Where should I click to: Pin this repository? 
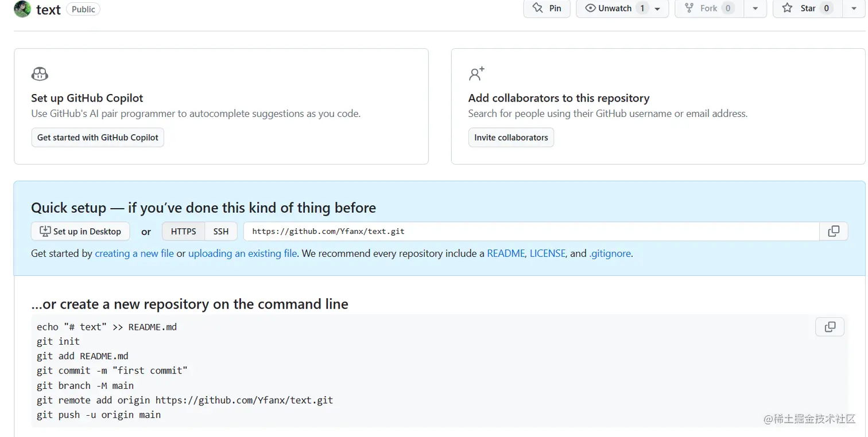(546, 9)
